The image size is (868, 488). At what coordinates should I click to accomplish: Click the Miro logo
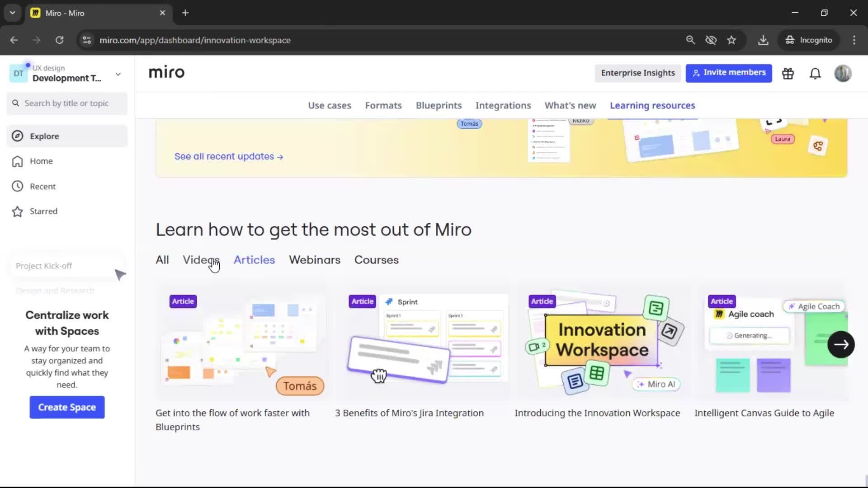[166, 72]
